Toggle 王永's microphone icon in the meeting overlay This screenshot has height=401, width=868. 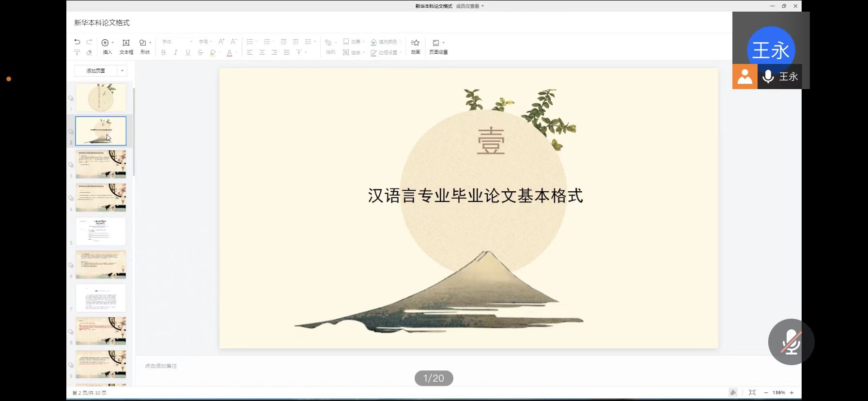pyautogui.click(x=768, y=77)
